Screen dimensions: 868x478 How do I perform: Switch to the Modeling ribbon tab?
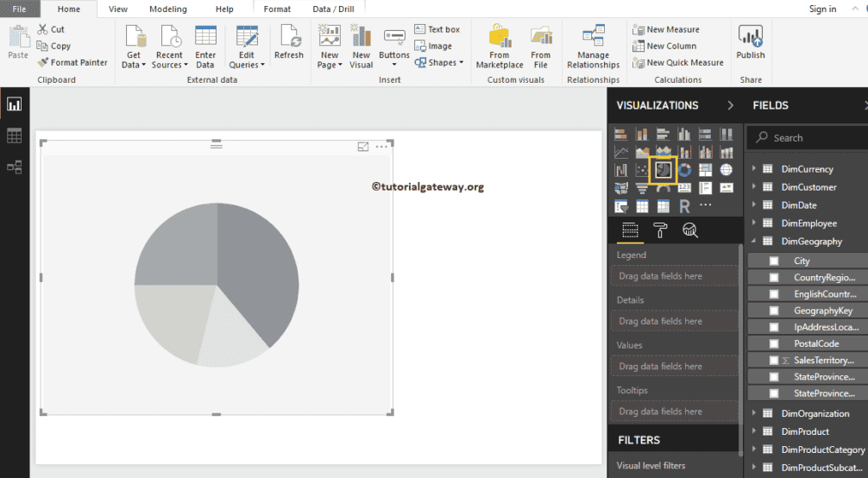[167, 9]
